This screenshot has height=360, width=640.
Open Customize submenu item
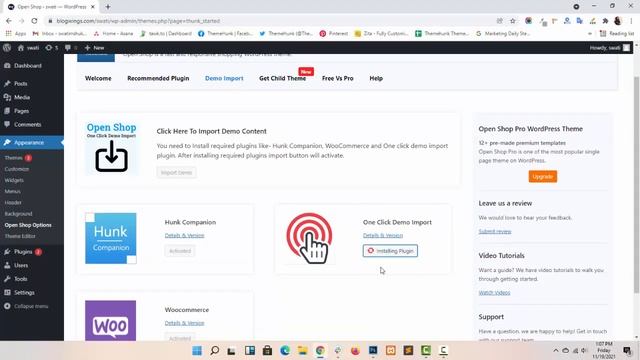click(17, 169)
